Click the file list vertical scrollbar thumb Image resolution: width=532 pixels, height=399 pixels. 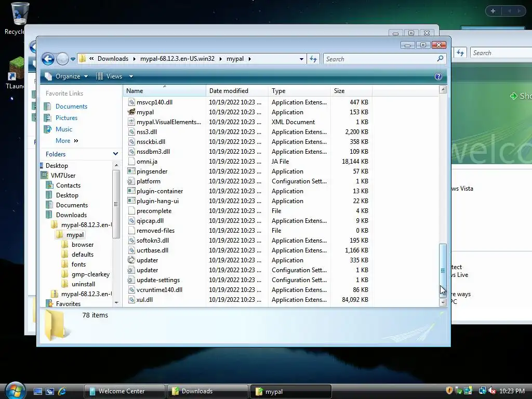pyautogui.click(x=443, y=270)
